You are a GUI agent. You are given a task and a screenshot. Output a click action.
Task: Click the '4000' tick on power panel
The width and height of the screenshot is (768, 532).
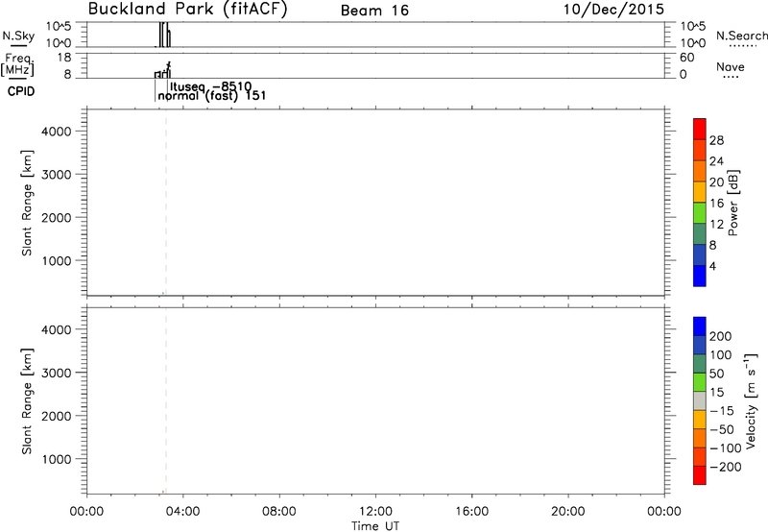click(57, 132)
